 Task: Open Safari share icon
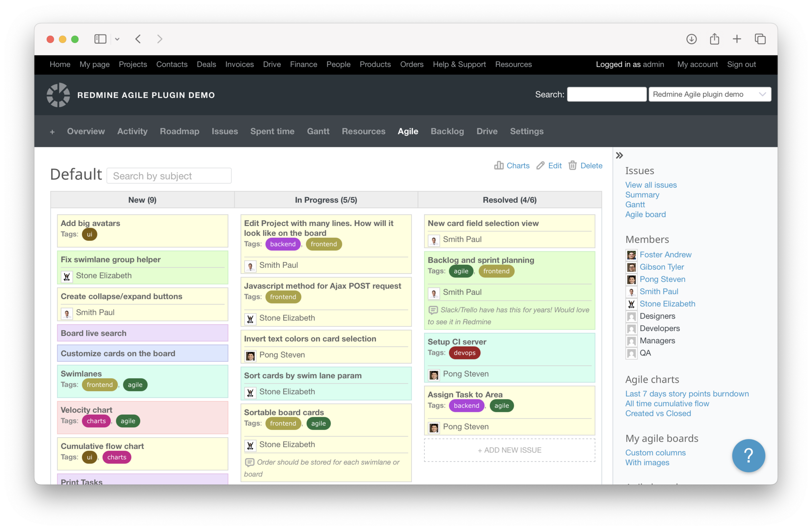tap(714, 39)
